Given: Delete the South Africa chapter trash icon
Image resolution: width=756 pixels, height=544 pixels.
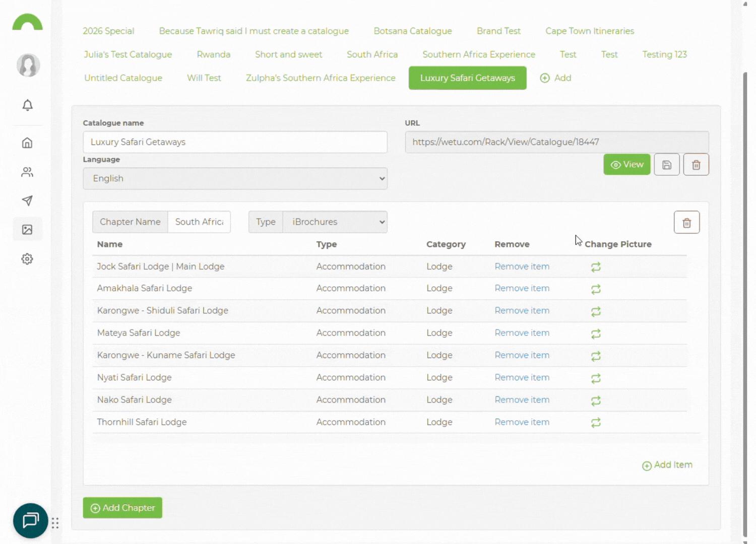Looking at the screenshot, I should tap(686, 223).
